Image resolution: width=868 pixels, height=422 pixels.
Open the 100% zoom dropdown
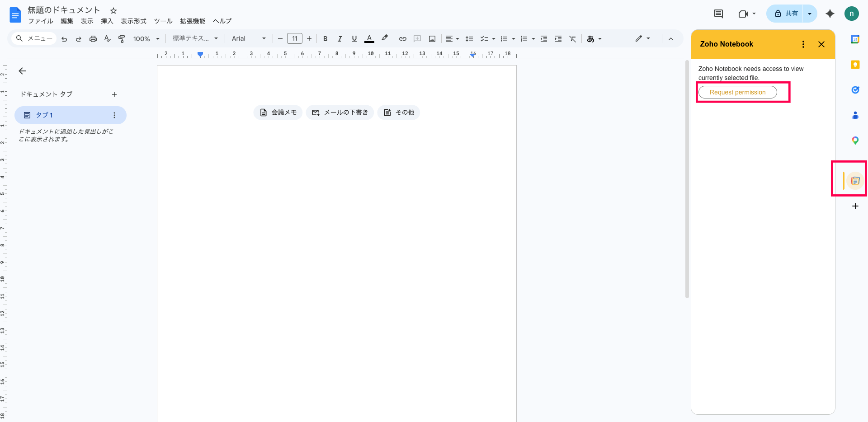[146, 39]
